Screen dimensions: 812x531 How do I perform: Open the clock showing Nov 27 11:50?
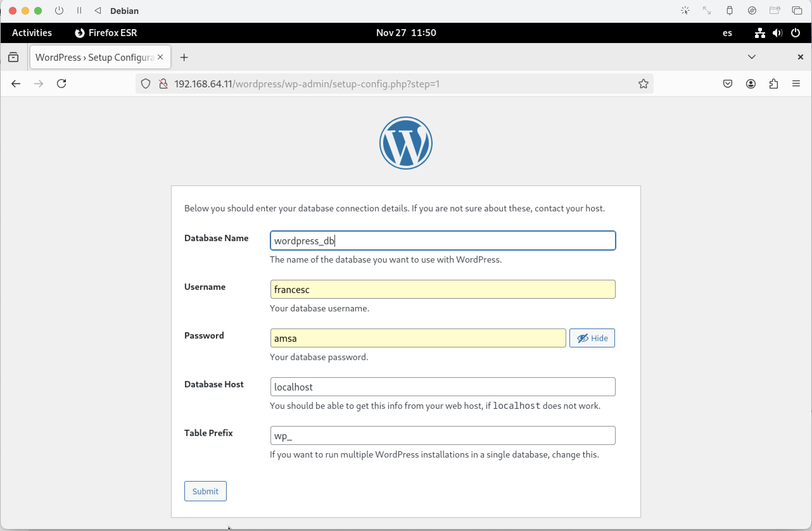click(x=406, y=33)
